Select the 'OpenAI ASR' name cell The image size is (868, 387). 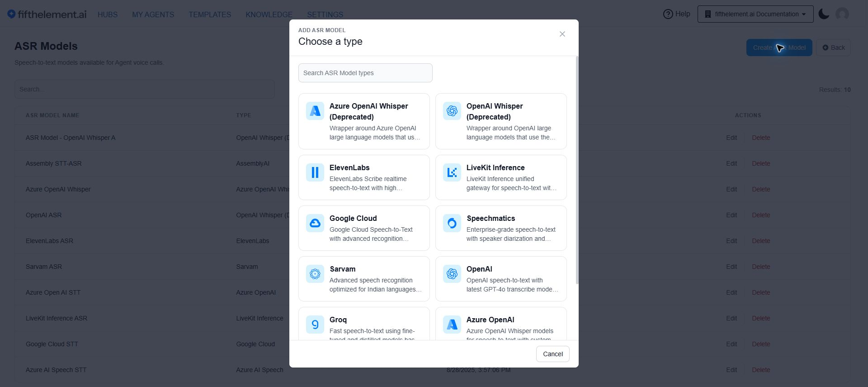44,215
